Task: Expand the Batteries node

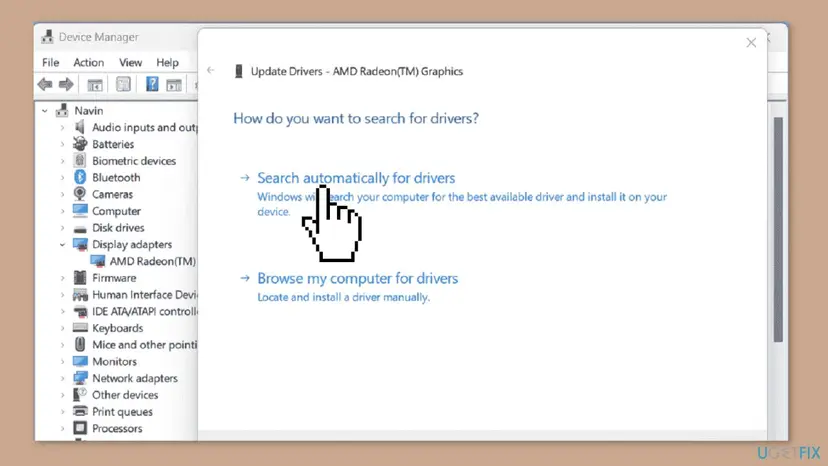Action: (62, 144)
